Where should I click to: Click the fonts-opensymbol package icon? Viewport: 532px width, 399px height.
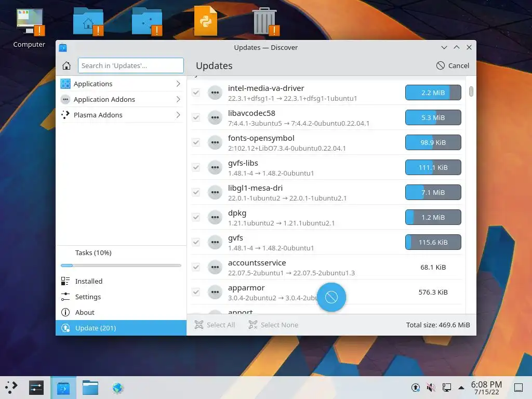click(x=215, y=142)
